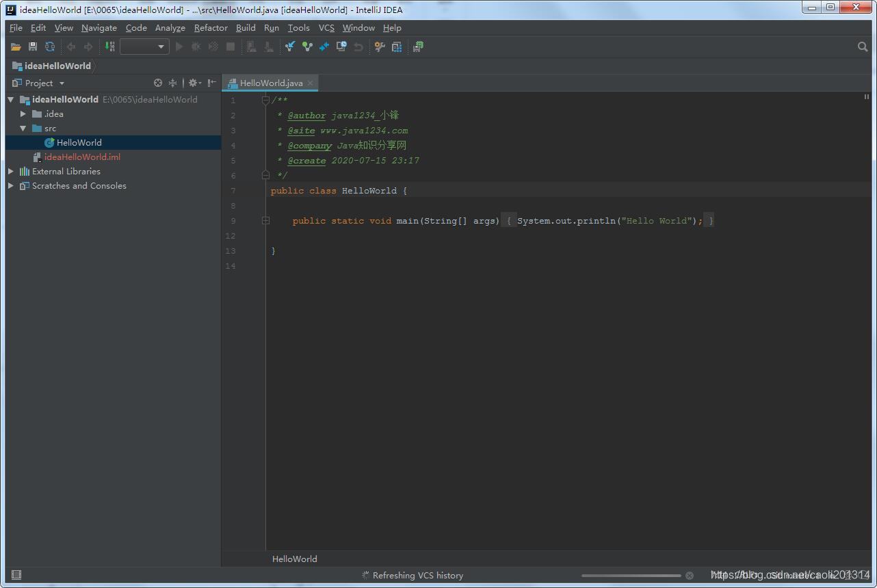Cancel the Refreshing VCS history progress
Screen dimensions: 877x588
click(690, 576)
